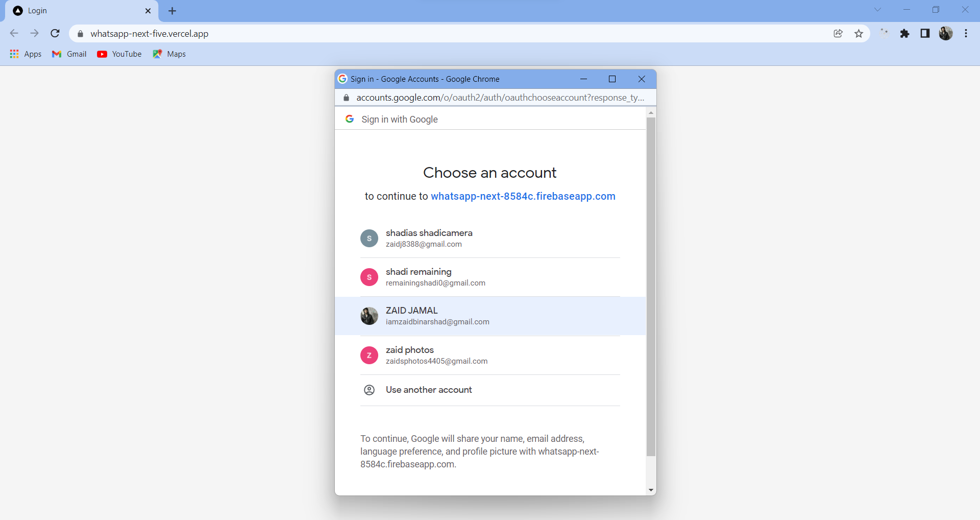This screenshot has width=980, height=520.
Task: Click the gray S avatar for shadias
Action: [369, 238]
